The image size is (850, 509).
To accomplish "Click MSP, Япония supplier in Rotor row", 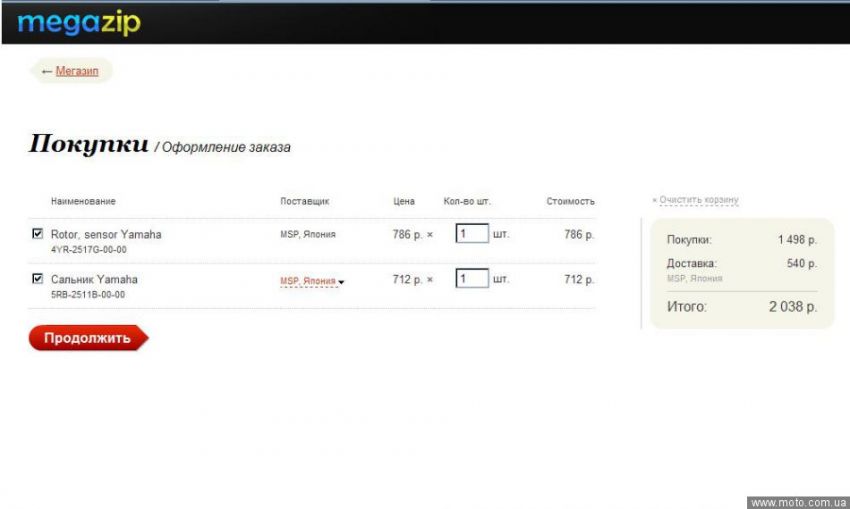I will pos(307,235).
